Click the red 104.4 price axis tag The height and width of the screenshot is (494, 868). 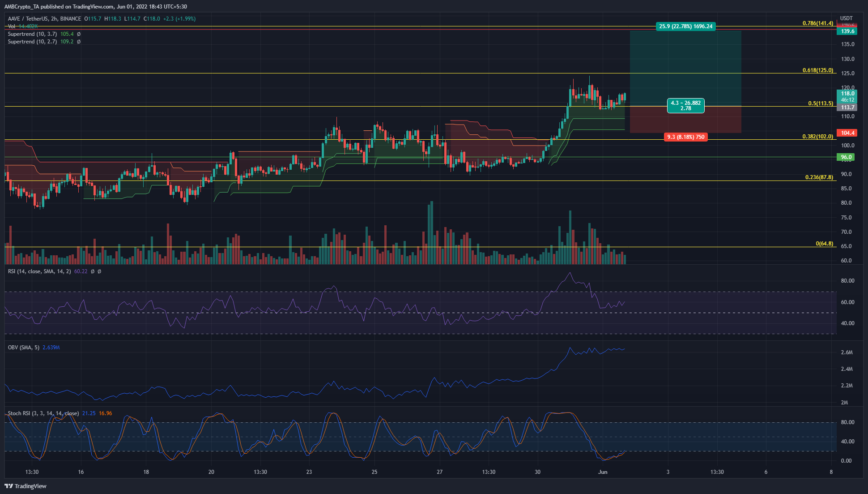tap(847, 133)
